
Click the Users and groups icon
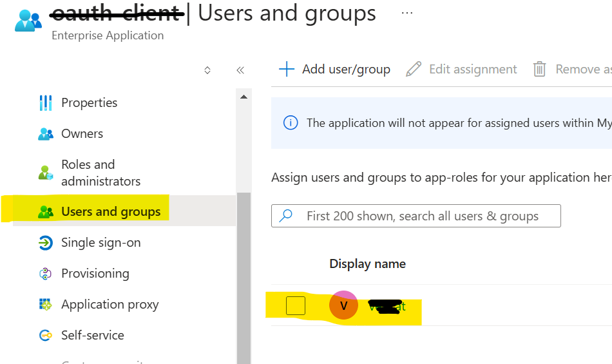click(46, 212)
